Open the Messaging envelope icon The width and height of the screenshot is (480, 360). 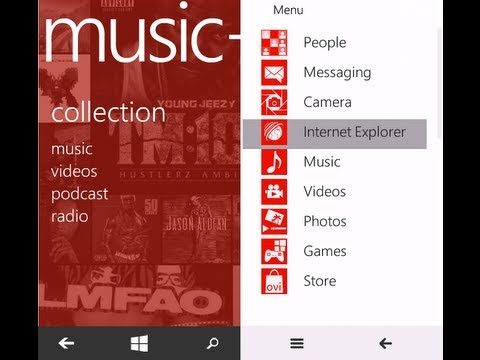pyautogui.click(x=274, y=73)
